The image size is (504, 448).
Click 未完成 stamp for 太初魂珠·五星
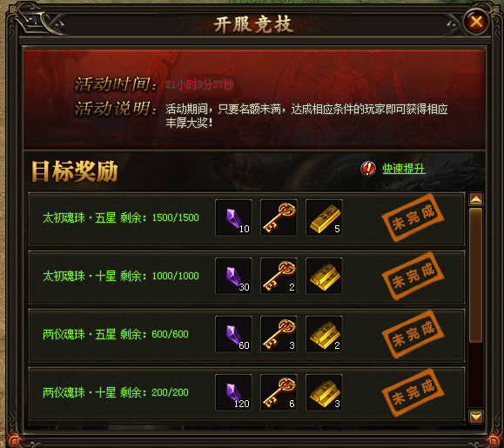pos(413,217)
